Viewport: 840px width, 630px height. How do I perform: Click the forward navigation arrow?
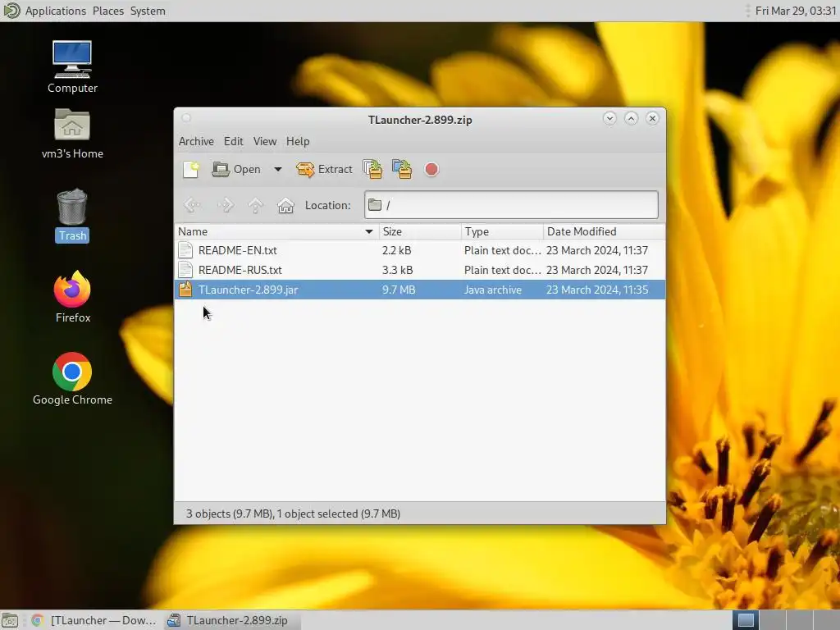[225, 205]
